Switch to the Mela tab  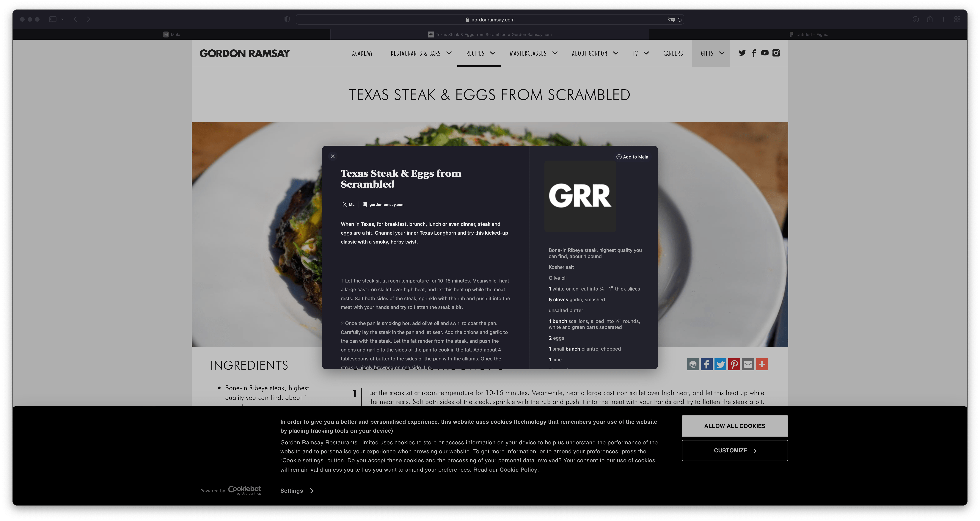click(x=172, y=34)
